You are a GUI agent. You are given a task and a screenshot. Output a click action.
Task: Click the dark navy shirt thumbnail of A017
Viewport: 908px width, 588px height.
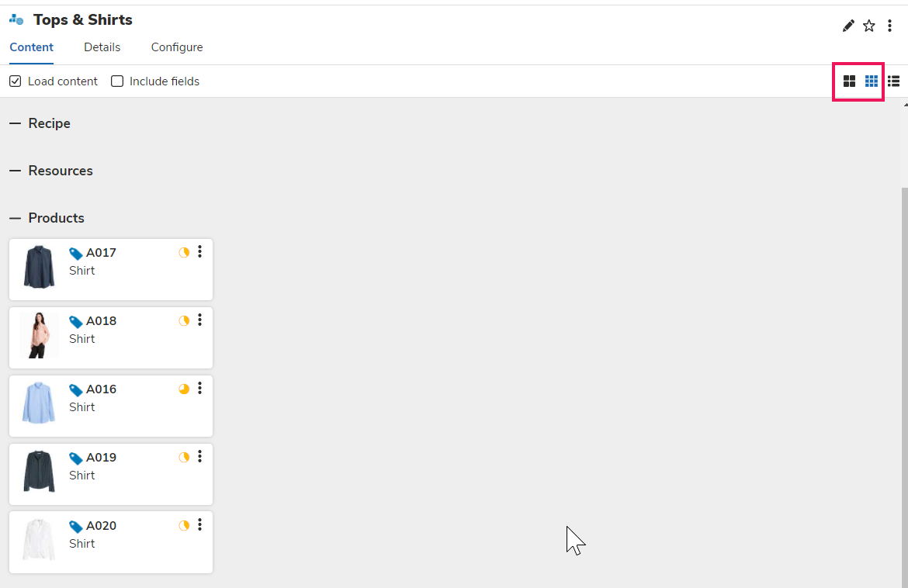(x=39, y=267)
